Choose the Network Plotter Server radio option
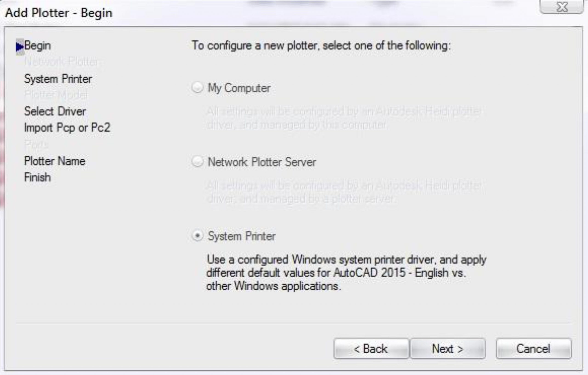 pos(197,162)
